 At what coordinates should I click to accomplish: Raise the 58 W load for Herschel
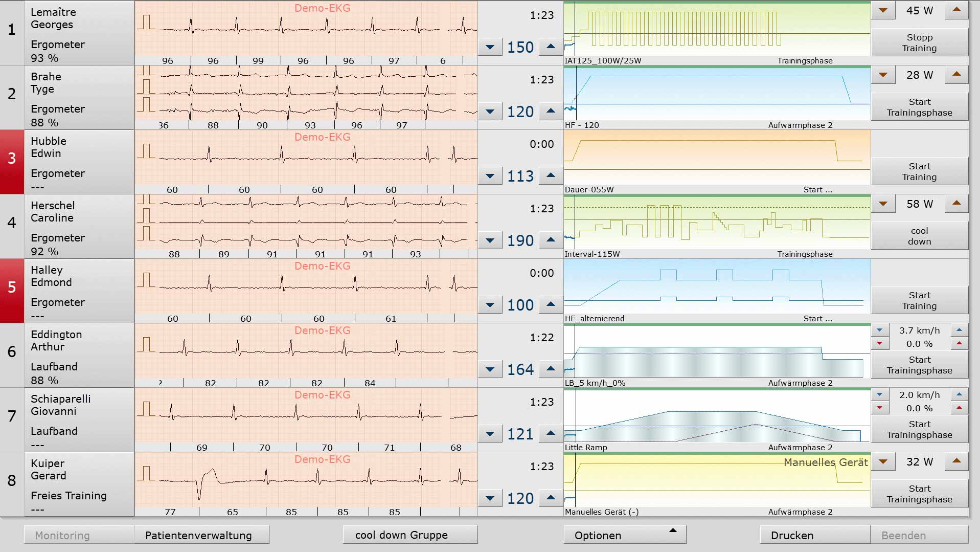pos(956,204)
